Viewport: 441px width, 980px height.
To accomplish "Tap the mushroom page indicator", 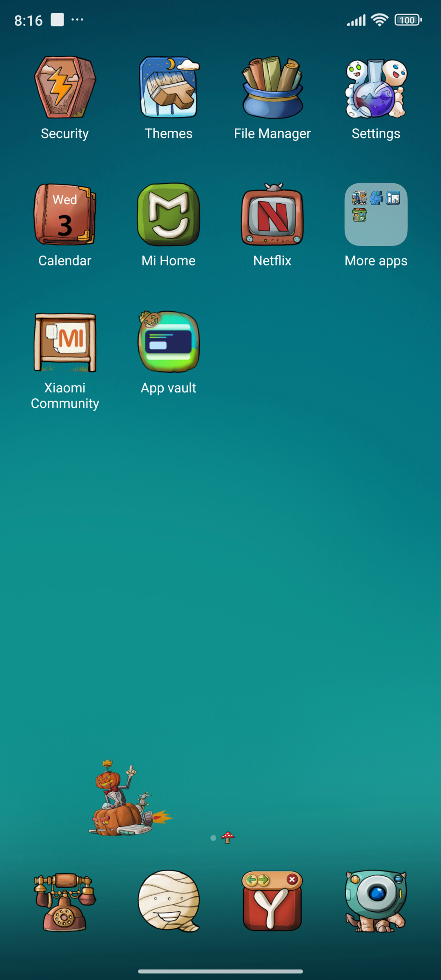I will pyautogui.click(x=228, y=837).
